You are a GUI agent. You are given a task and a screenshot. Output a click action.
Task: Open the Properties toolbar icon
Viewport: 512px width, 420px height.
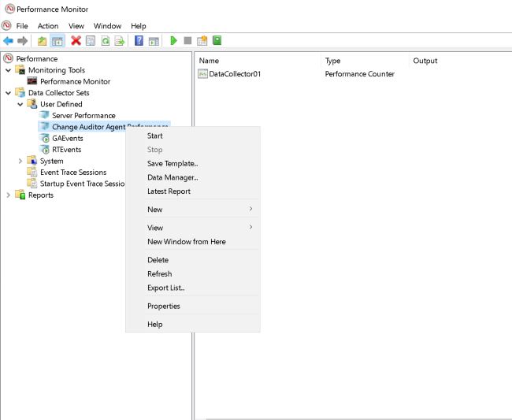[91, 41]
